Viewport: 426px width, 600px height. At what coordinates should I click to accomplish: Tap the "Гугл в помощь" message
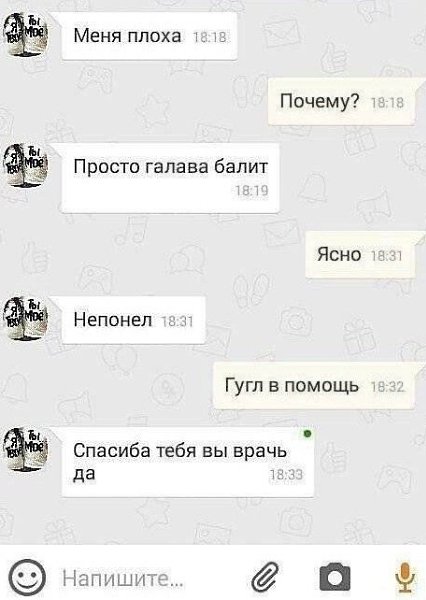pos(314,386)
